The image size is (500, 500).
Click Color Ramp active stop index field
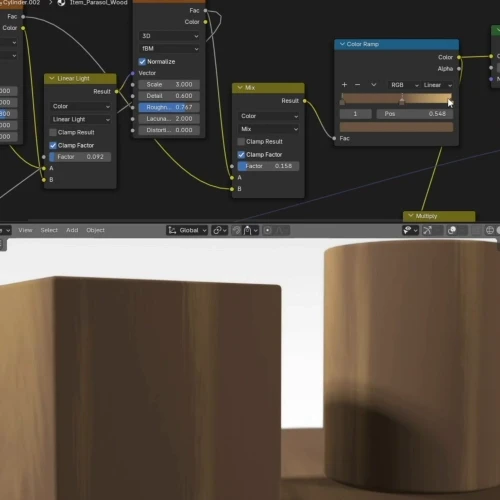[356, 114]
